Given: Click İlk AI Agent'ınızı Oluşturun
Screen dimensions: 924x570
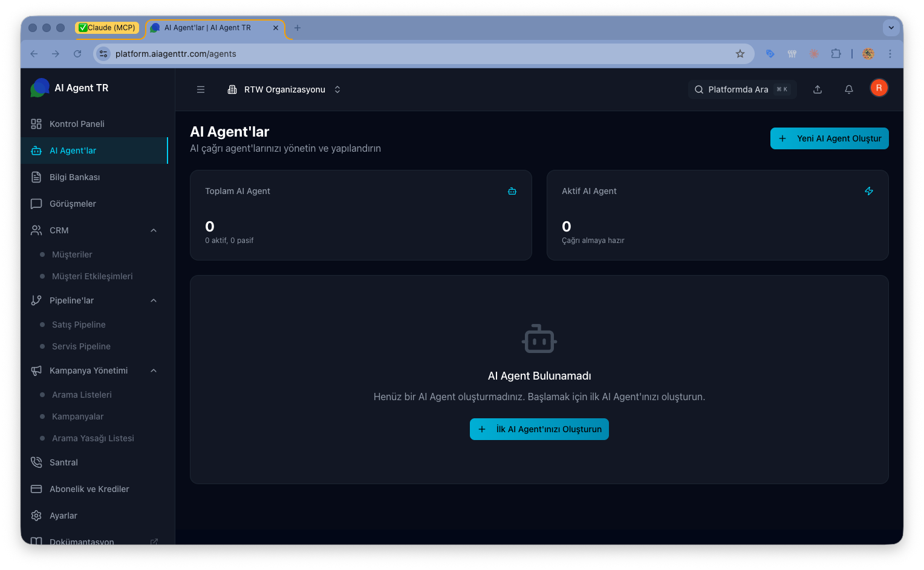Looking at the screenshot, I should click(539, 429).
